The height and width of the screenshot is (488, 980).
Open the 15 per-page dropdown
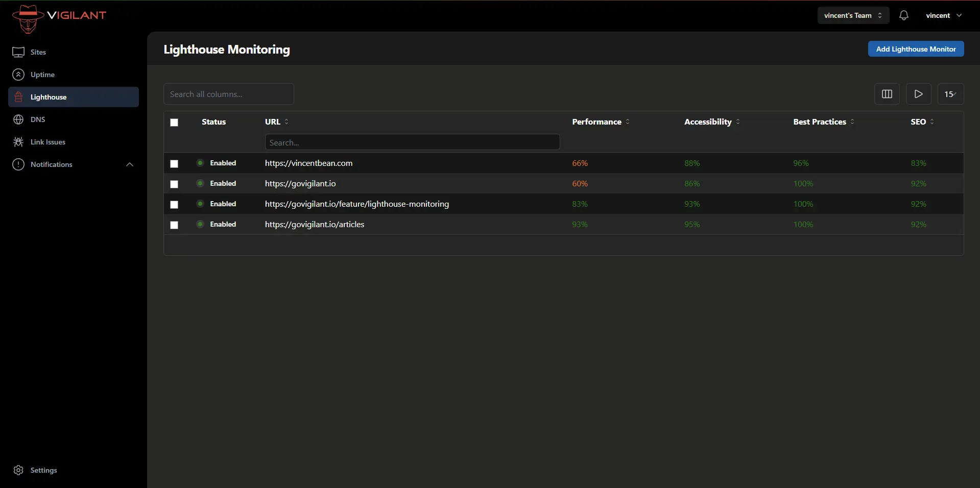point(950,94)
